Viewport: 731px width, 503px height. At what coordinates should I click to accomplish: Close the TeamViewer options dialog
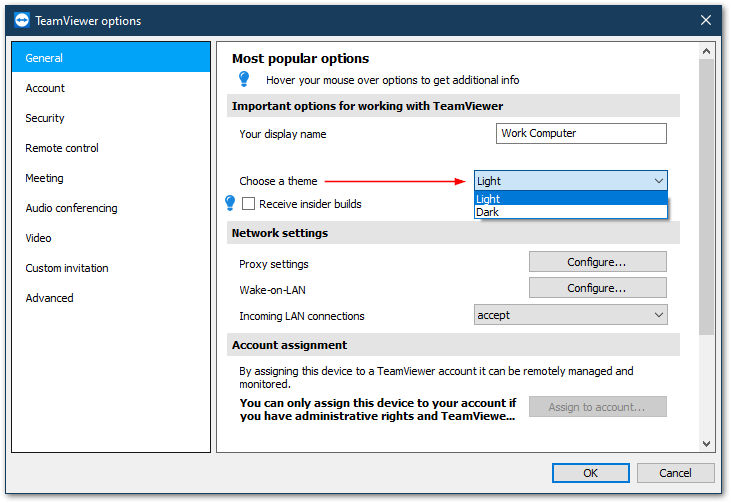pyautogui.click(x=705, y=20)
